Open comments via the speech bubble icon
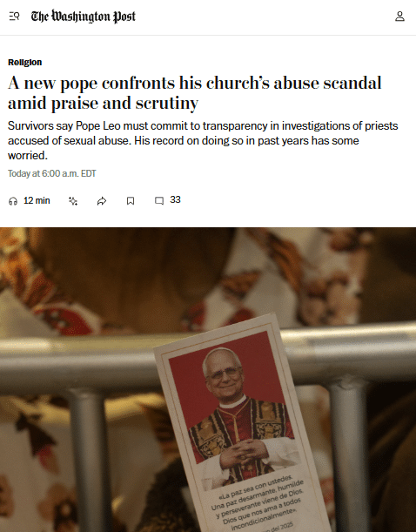416x532 pixels. point(159,201)
